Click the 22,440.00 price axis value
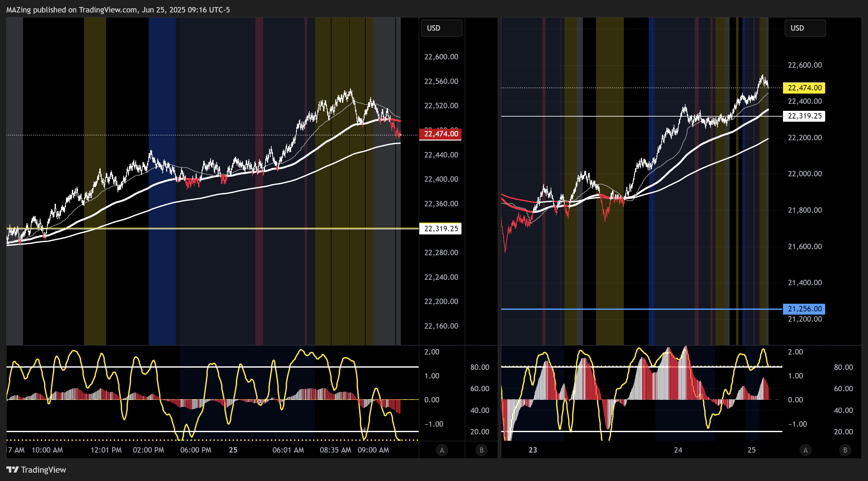The height and width of the screenshot is (481, 868). click(441, 155)
